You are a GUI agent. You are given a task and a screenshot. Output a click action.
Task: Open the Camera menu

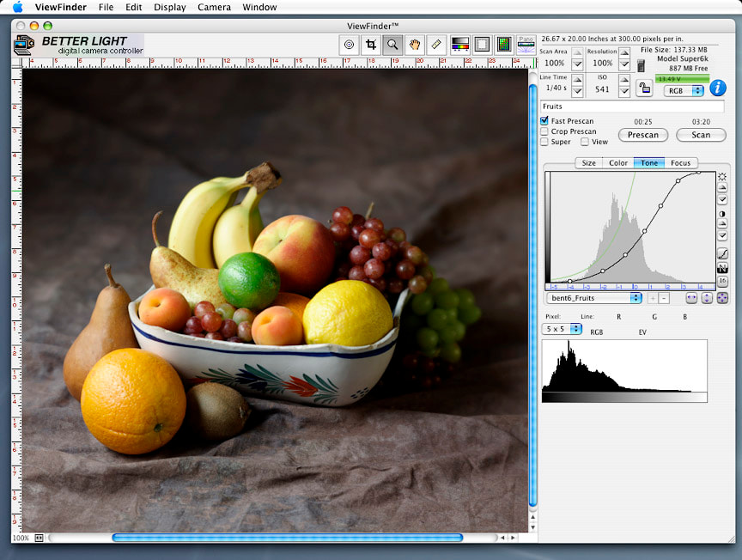(x=214, y=7)
